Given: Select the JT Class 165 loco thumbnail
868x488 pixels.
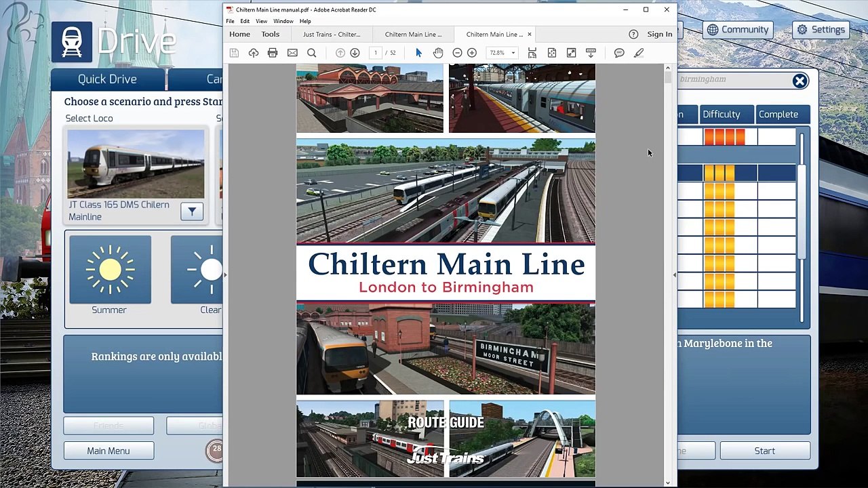Looking at the screenshot, I should (x=136, y=163).
